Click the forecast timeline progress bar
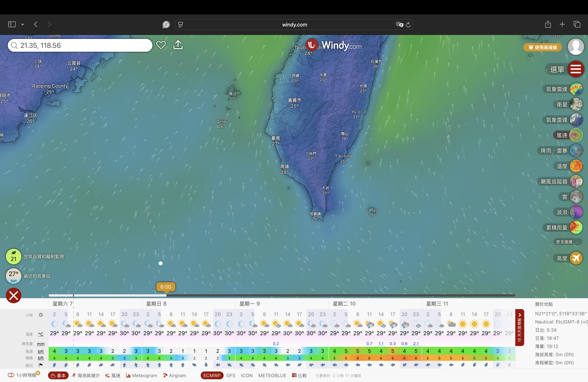The image size is (588, 382). [282, 295]
